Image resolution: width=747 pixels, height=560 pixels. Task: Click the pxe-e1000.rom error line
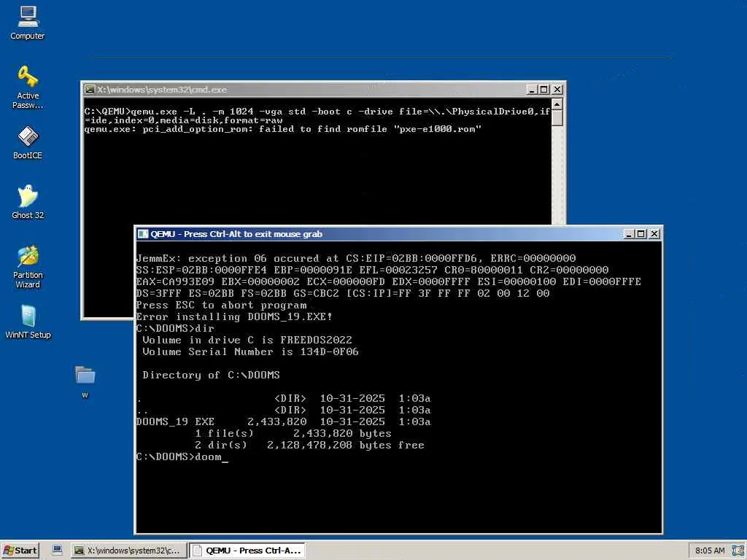click(283, 129)
